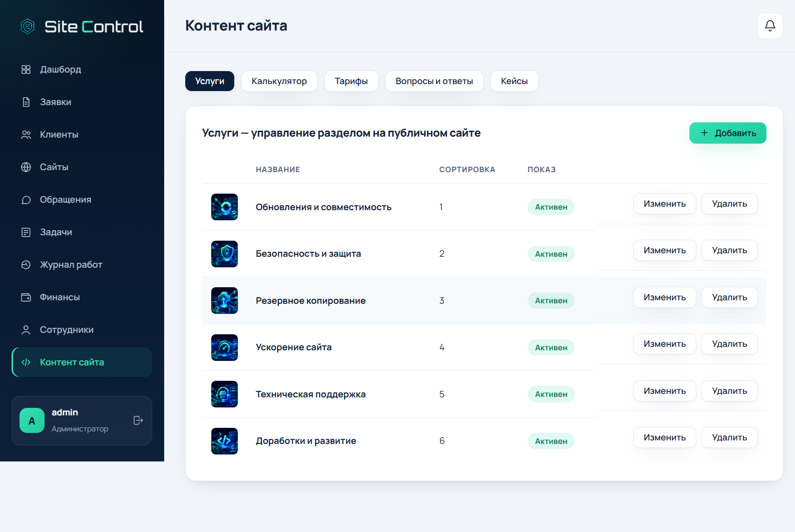Click the Сортировка column header

467,170
